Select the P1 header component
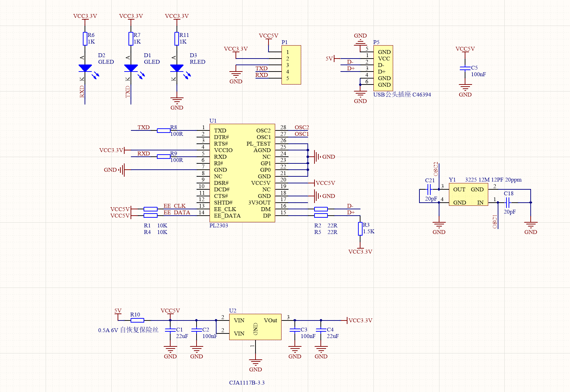Viewport: 570px width, 392px height. [x=291, y=65]
